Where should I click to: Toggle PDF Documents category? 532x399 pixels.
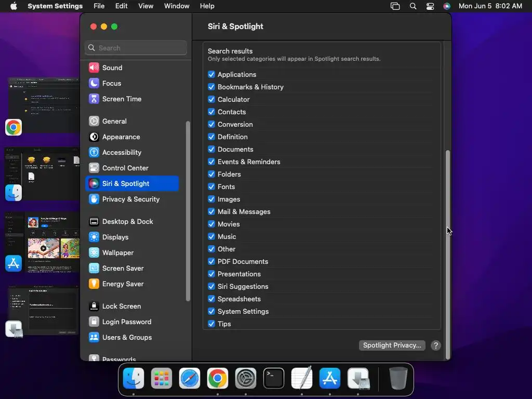tap(211, 262)
